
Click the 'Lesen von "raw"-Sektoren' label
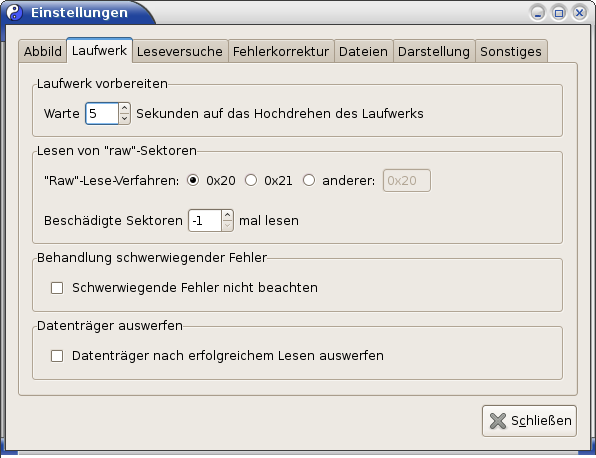click(117, 151)
